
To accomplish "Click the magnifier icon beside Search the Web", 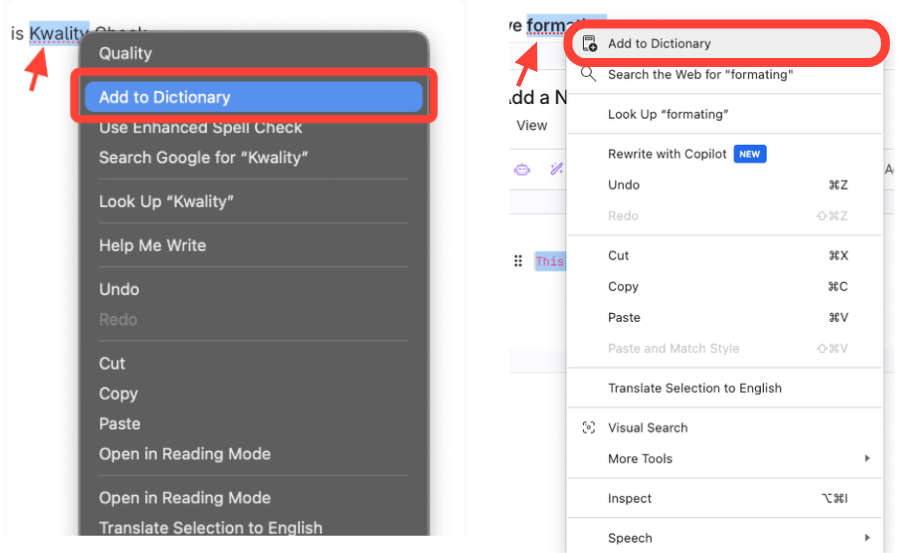I will coord(589,74).
